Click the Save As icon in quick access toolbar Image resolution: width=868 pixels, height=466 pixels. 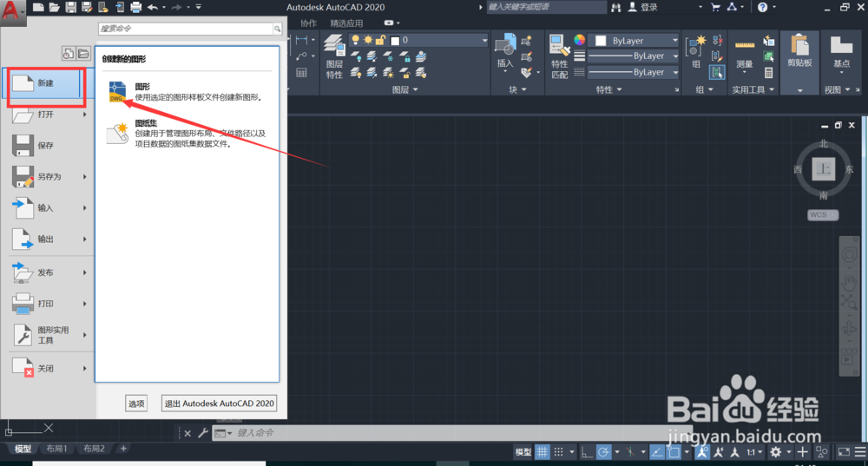point(87,7)
